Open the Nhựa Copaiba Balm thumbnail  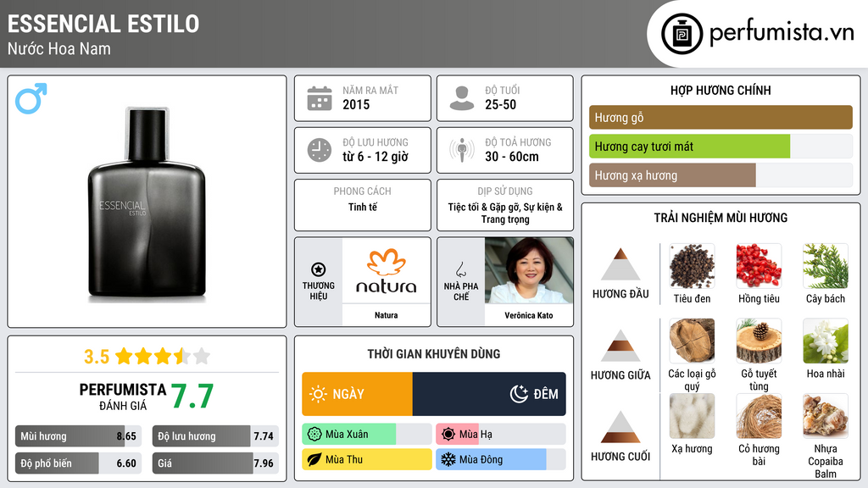coord(826,416)
